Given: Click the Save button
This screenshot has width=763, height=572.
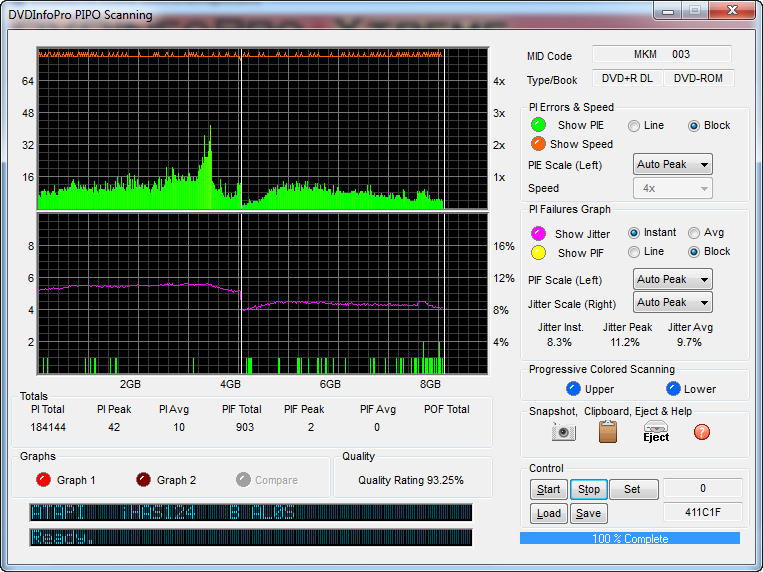Looking at the screenshot, I should coord(589,513).
